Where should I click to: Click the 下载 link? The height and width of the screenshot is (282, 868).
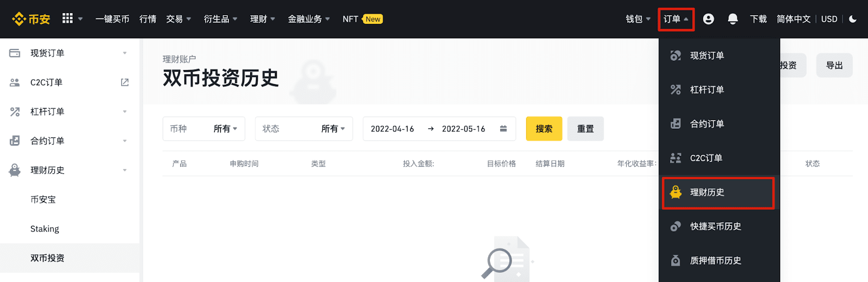(758, 19)
